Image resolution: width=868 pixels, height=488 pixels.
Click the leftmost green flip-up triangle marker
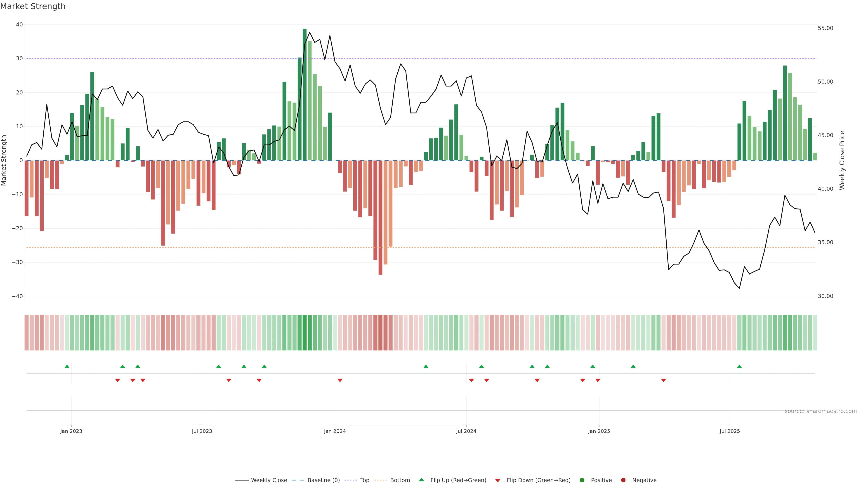click(x=67, y=366)
